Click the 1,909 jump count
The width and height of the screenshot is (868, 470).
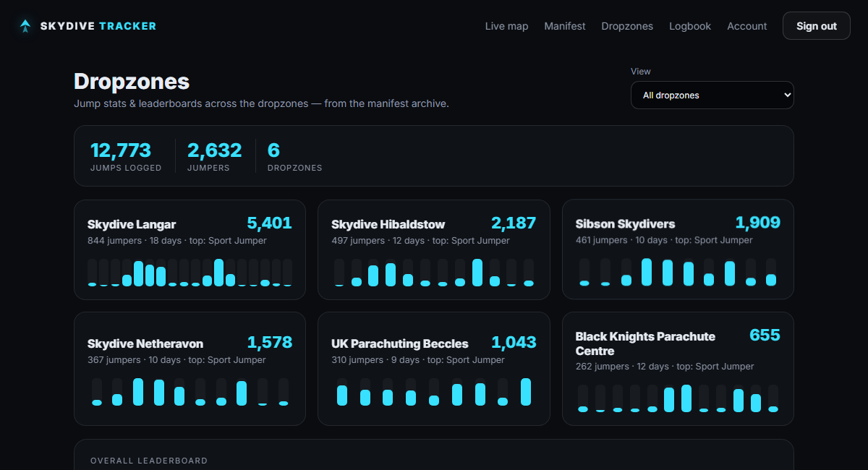pyautogui.click(x=758, y=223)
